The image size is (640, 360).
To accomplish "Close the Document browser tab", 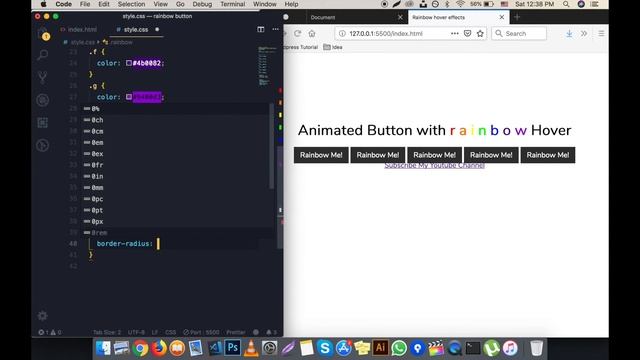I will pos(400,17).
